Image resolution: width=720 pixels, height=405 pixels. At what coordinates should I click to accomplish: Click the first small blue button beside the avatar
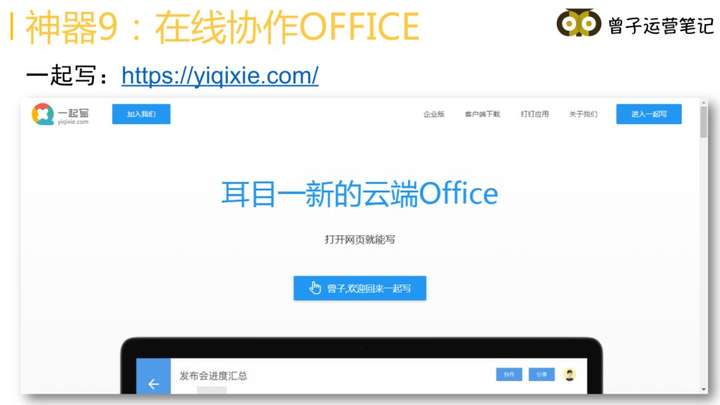(x=509, y=374)
